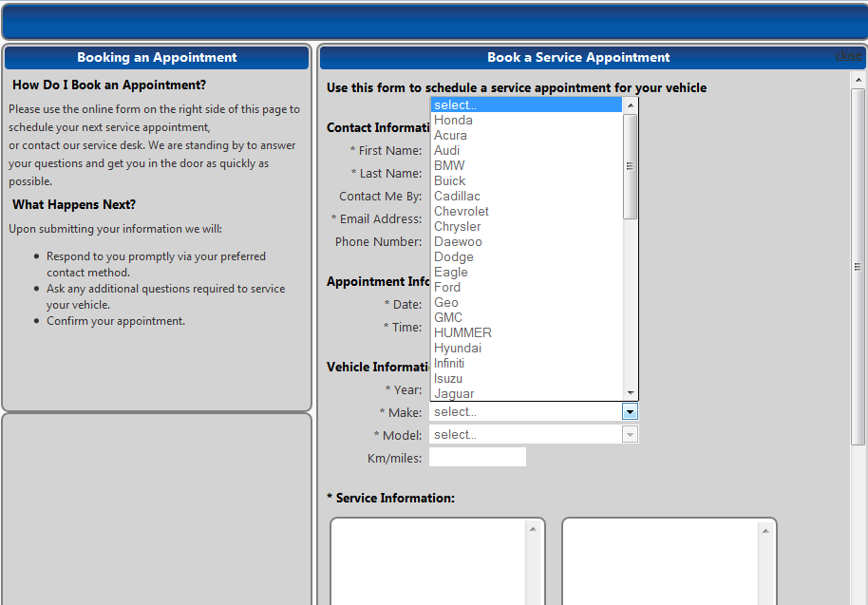Choose HUMMER from the make options
The image size is (868, 605).
tap(462, 333)
